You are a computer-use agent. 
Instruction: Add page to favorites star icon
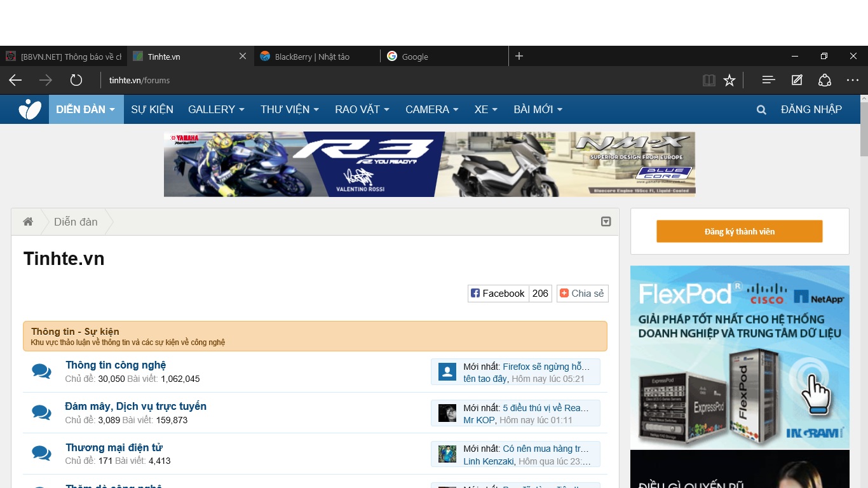tap(729, 80)
